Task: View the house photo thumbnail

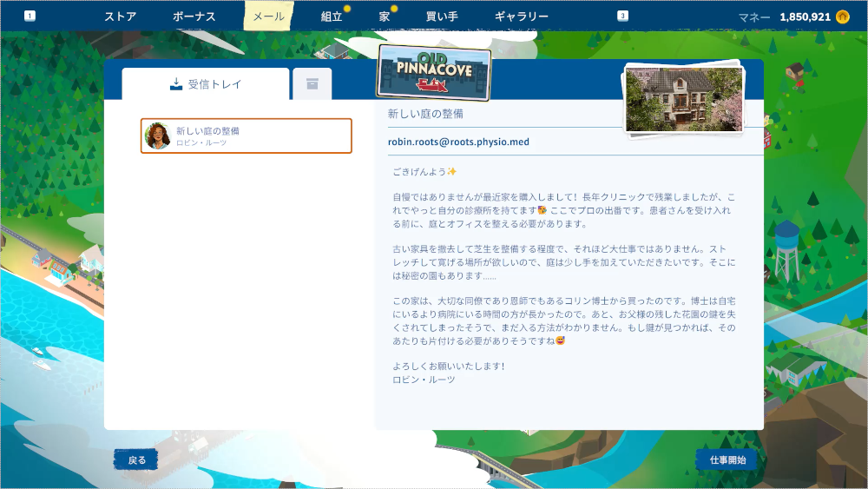Action: (x=684, y=100)
